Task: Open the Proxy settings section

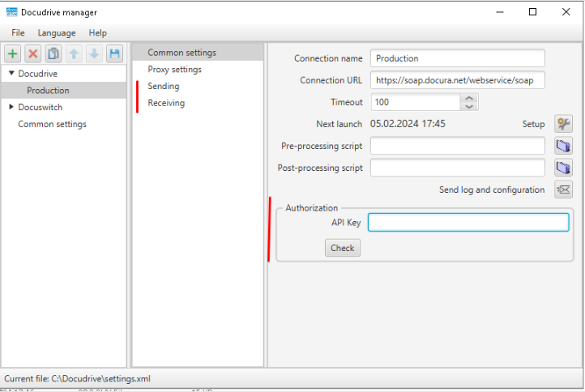Action: (198, 70)
